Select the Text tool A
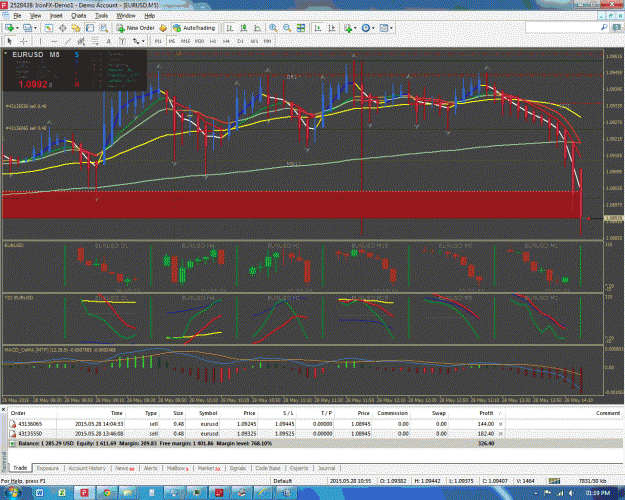 [108, 41]
